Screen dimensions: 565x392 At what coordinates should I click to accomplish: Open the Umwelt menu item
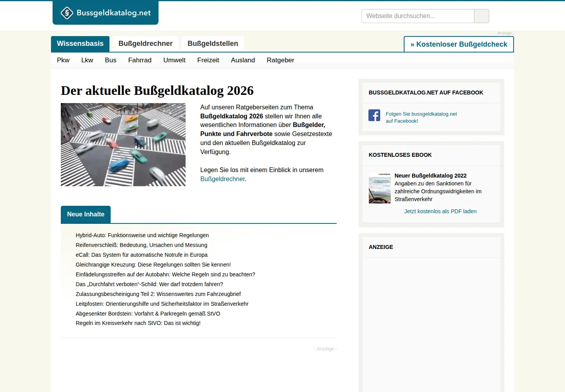pyautogui.click(x=174, y=60)
